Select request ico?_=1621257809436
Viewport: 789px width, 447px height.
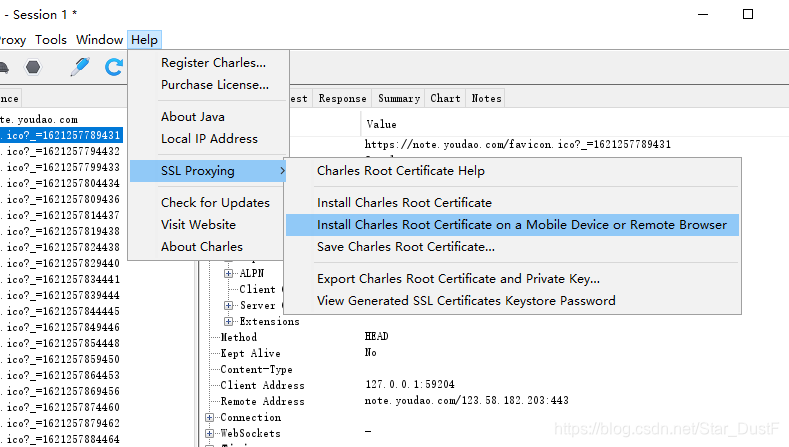point(61,199)
